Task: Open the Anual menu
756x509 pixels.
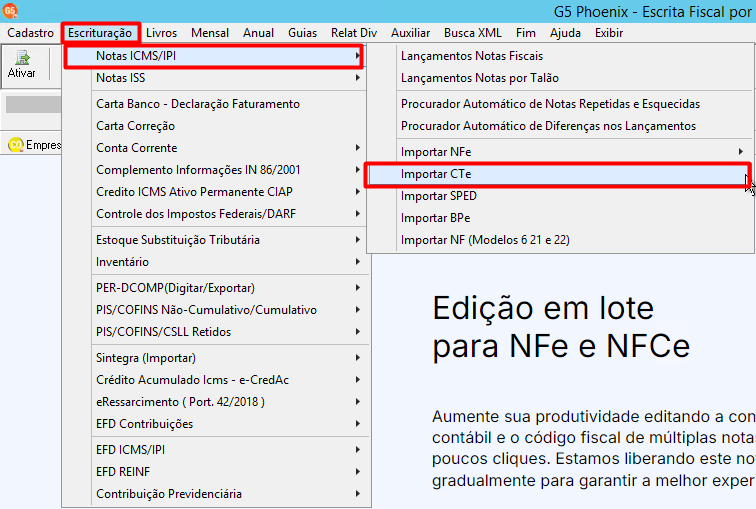Action: [x=258, y=33]
